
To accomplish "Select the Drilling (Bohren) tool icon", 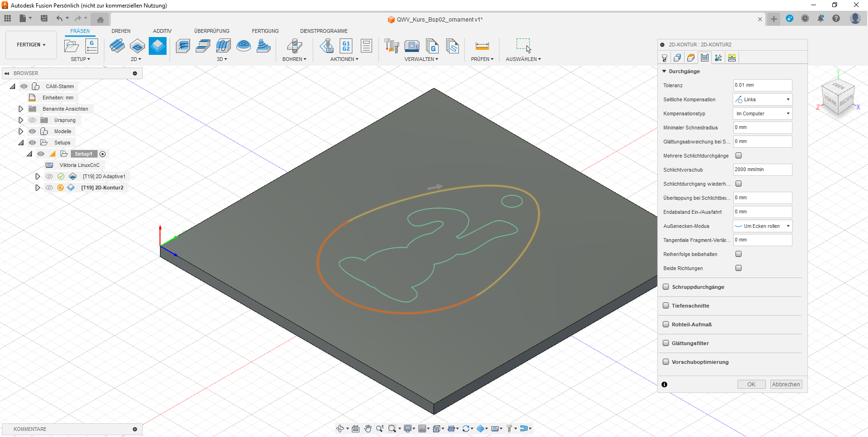I will 294,46.
